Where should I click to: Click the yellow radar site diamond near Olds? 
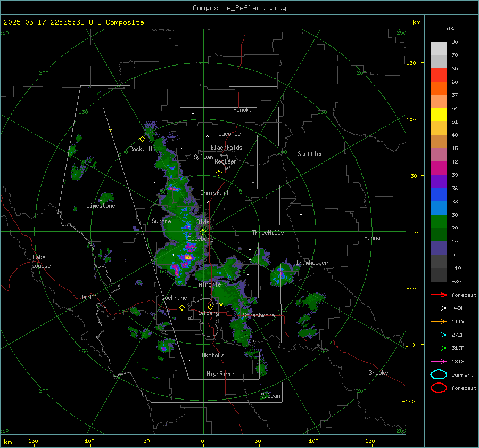pos(203,232)
